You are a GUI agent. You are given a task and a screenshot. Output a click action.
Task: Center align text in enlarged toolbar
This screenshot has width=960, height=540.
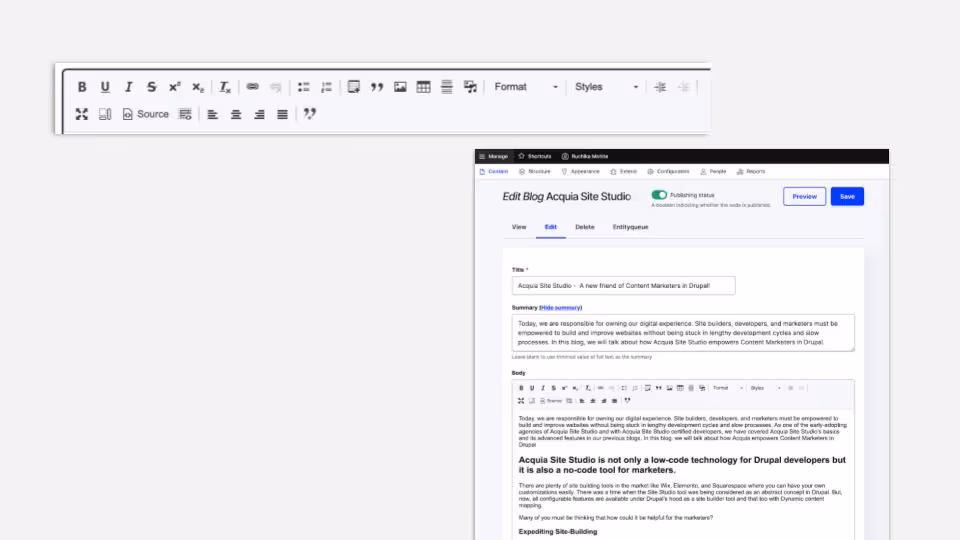(x=236, y=114)
